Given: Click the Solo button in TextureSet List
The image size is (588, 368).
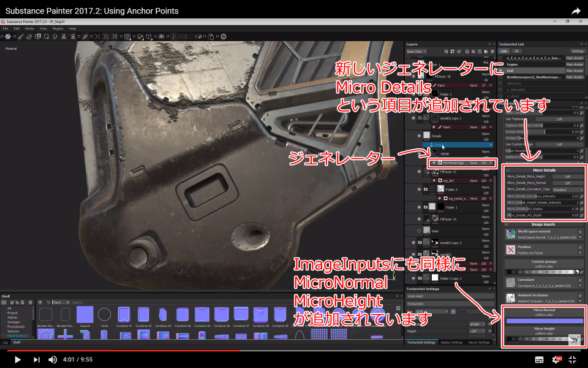Looking at the screenshot, I should 503,51.
